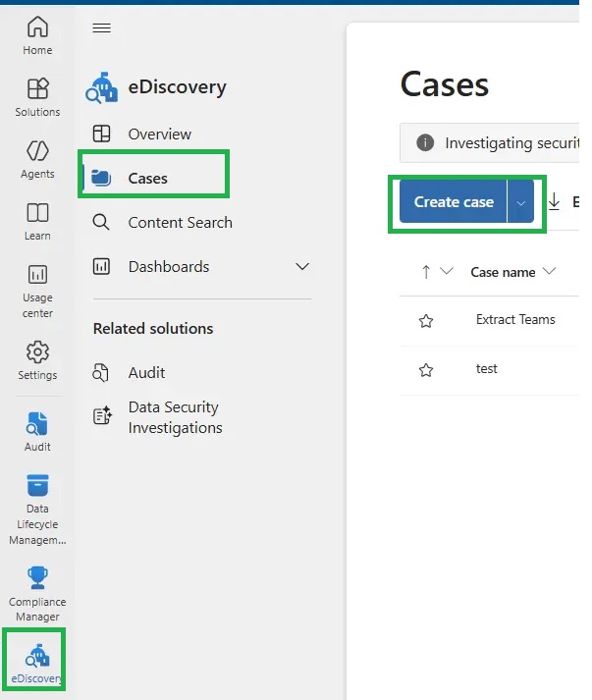This screenshot has width=592, height=700.
Task: Expand the Dashboards chevron
Action: click(x=302, y=266)
